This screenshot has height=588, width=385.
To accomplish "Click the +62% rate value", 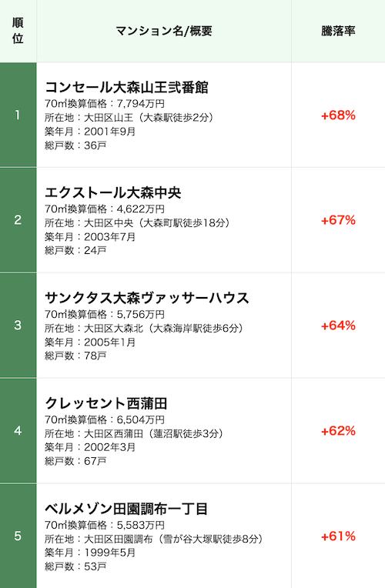I will [x=338, y=431].
